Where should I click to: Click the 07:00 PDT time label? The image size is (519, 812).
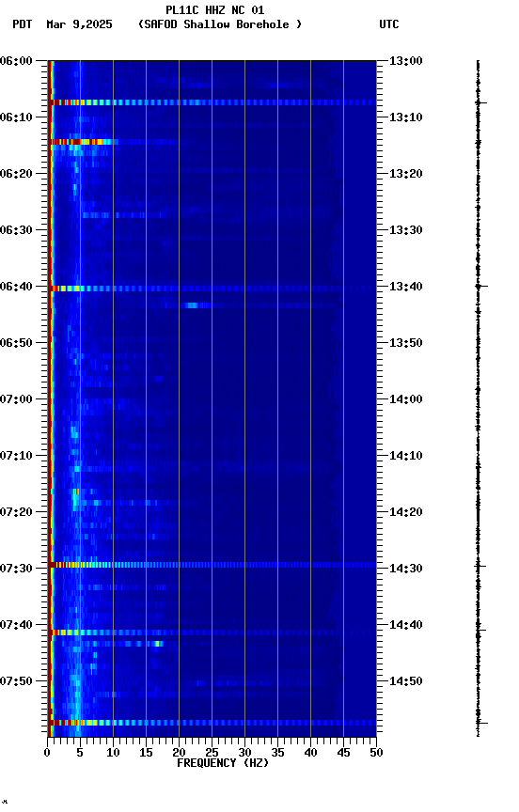click(16, 399)
